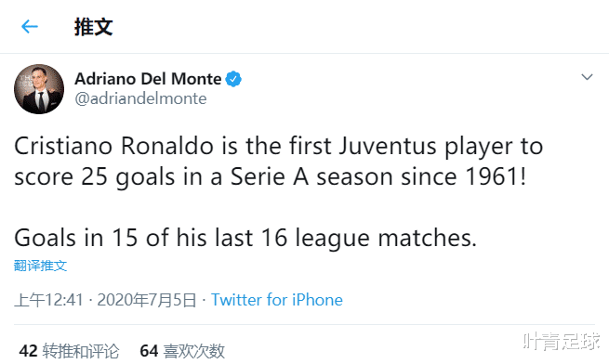Click the 叶青足球 watermark
The width and height of the screenshot is (609, 364).
[x=562, y=342]
